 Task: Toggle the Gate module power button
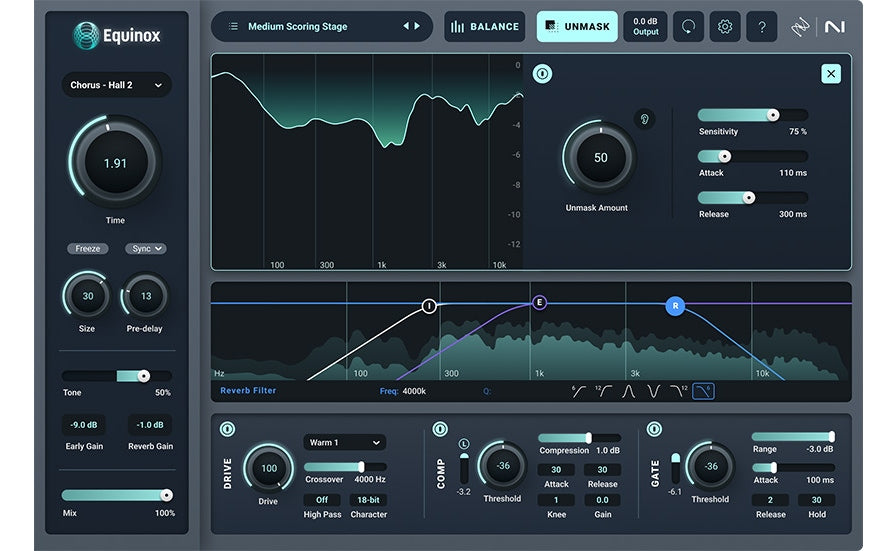coord(654,429)
